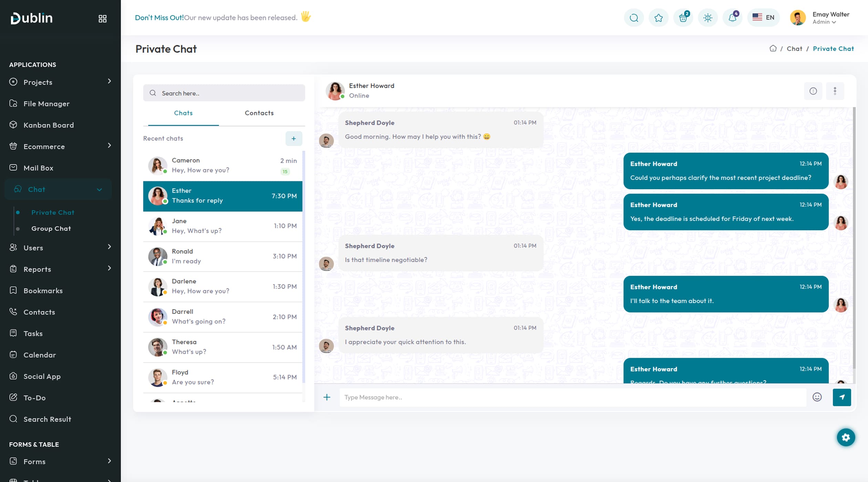Open the notifications bell icon

(732, 18)
